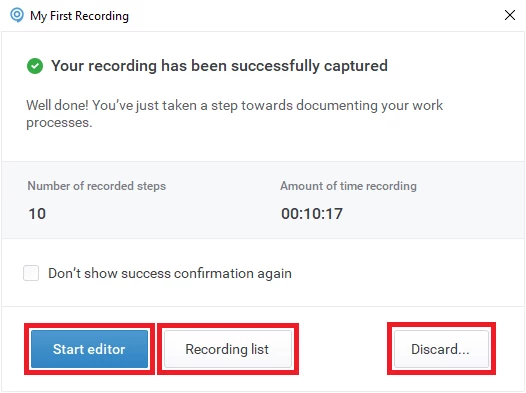The image size is (526, 393).
Task: Click the "Your recording has been successfully captured" heading
Action: pyautogui.click(x=219, y=66)
